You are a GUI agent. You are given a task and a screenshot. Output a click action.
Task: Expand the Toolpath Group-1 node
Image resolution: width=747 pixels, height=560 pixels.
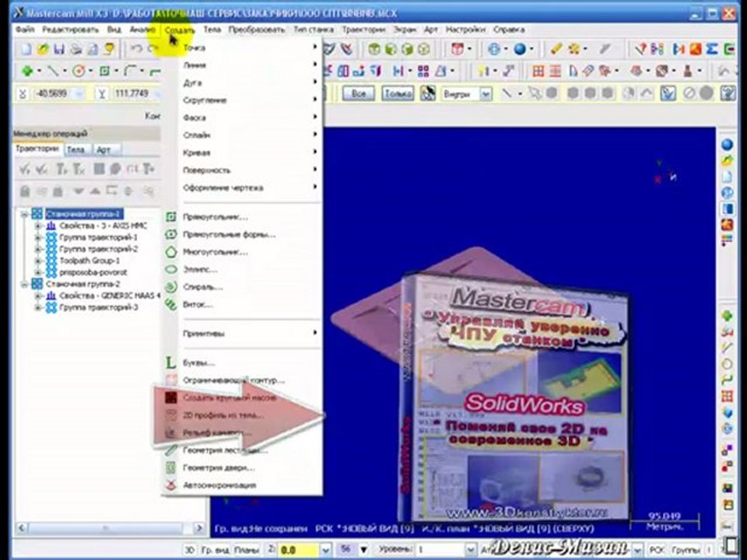(x=38, y=261)
